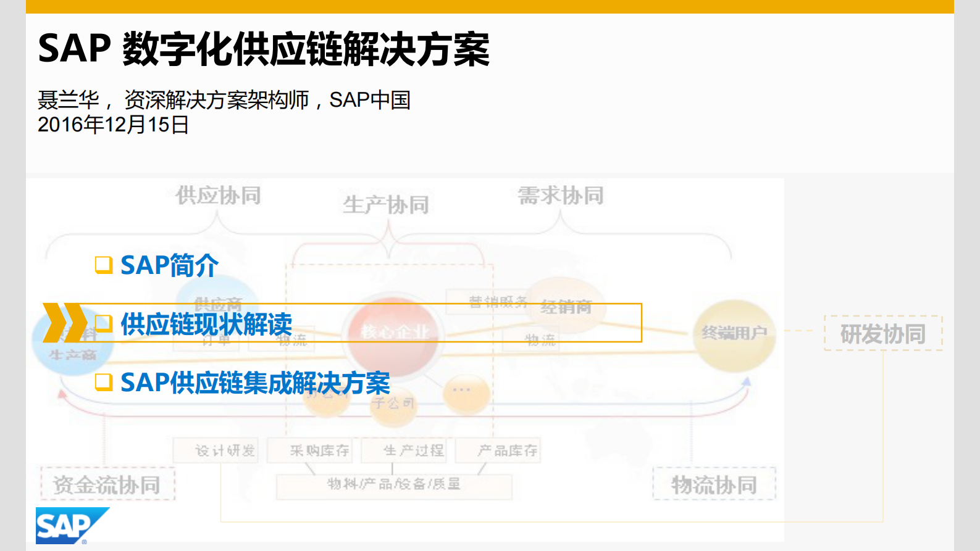
Task: Click the 物料/产品/设备/质量 box
Action: point(394,486)
